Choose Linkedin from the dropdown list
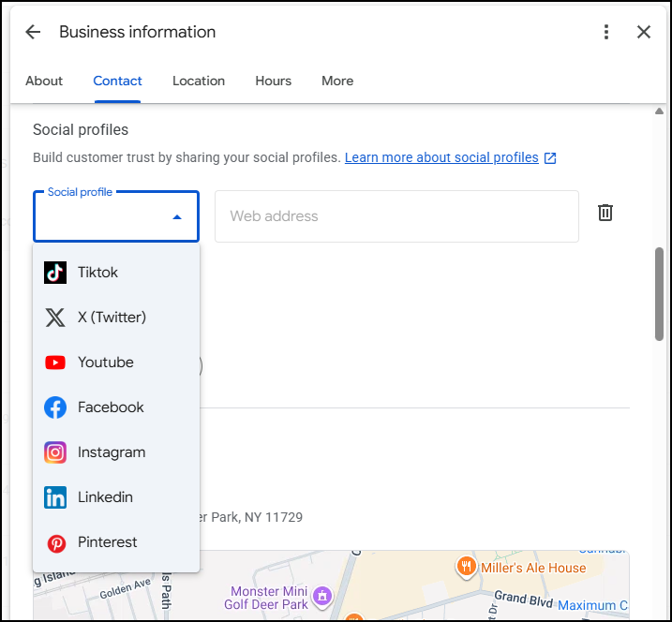This screenshot has height=622, width=672. [x=116, y=497]
